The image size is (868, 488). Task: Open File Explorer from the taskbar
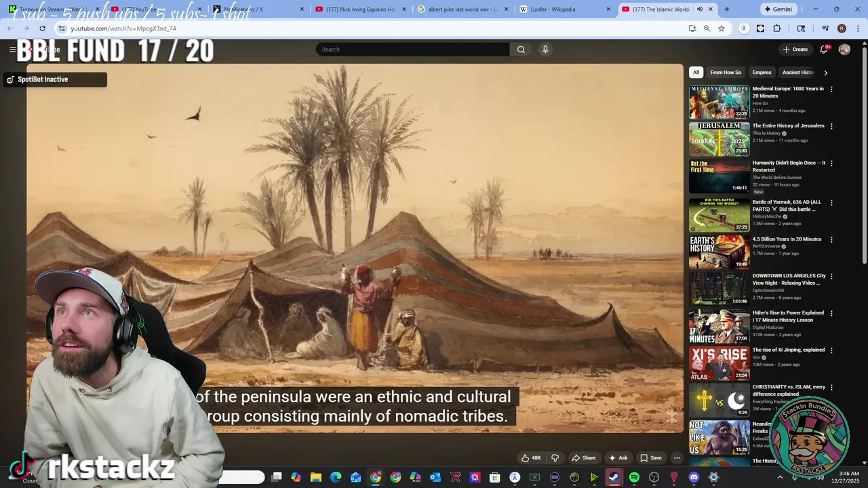pyautogui.click(x=316, y=477)
